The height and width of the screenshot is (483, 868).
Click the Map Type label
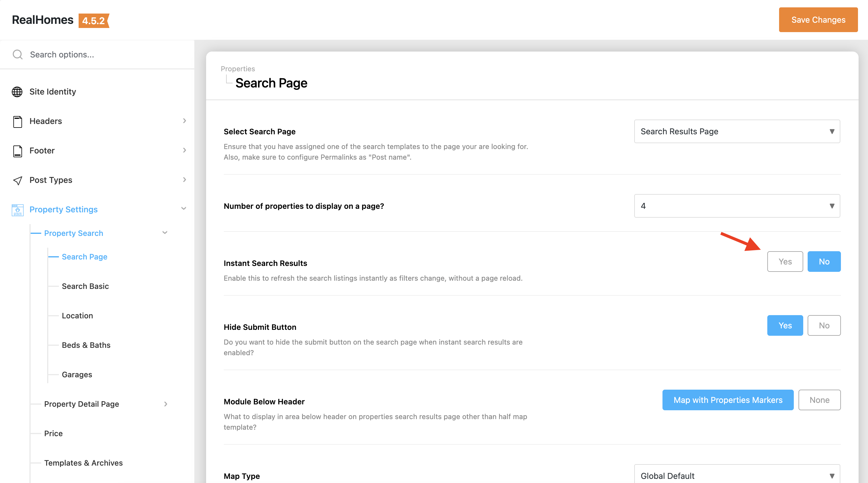tap(242, 476)
